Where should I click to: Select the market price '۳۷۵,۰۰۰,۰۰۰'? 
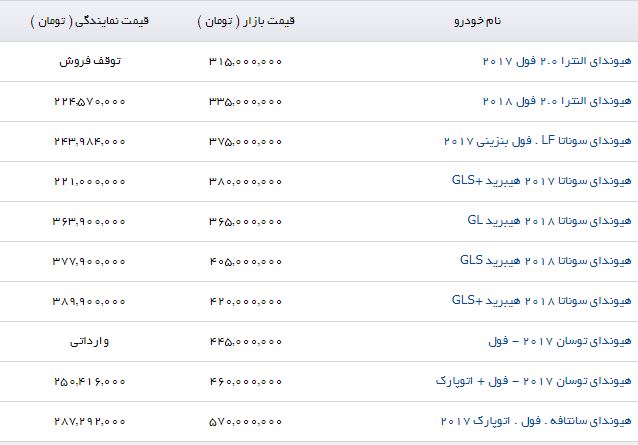[245, 141]
